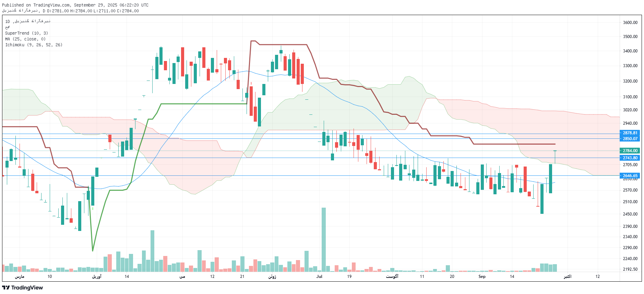Click the Jul date on time axis
644x294 pixels.
tap(319, 277)
